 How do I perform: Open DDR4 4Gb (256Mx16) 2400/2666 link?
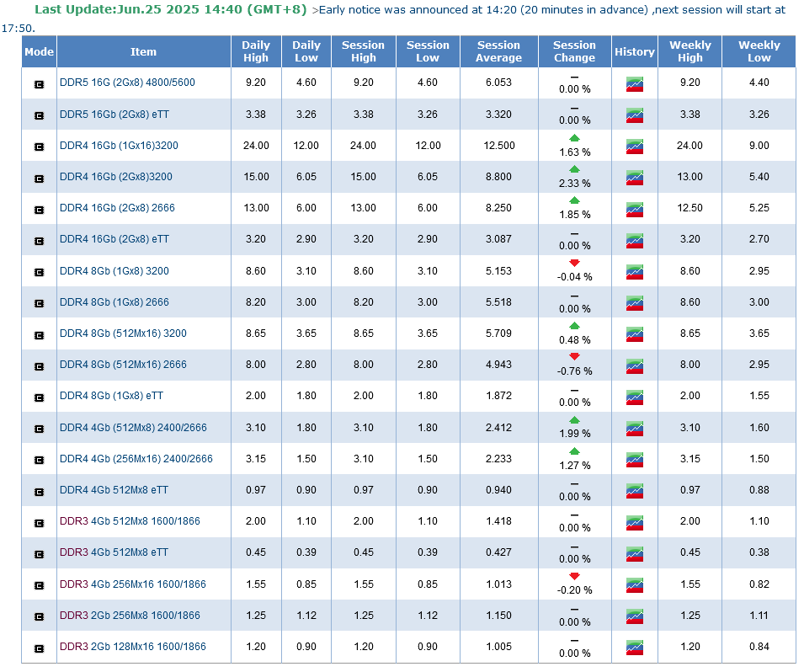136,459
